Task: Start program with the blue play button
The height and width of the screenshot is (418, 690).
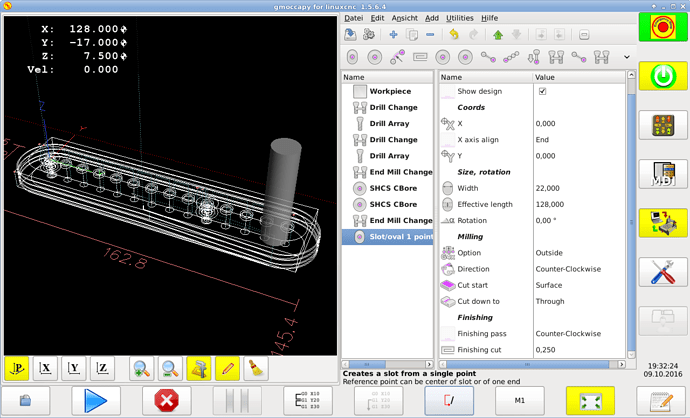Action: pos(96,400)
